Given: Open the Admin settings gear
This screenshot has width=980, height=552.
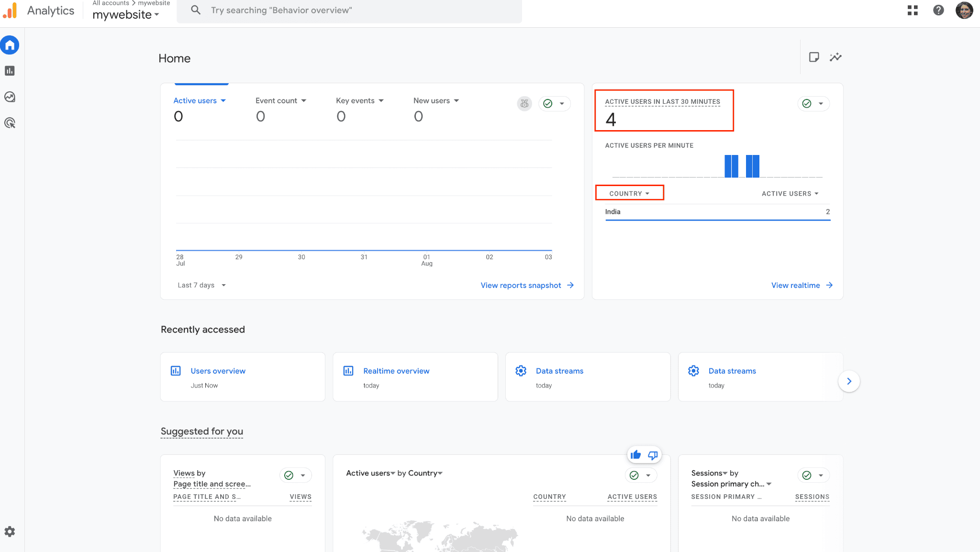Looking at the screenshot, I should click(x=10, y=531).
